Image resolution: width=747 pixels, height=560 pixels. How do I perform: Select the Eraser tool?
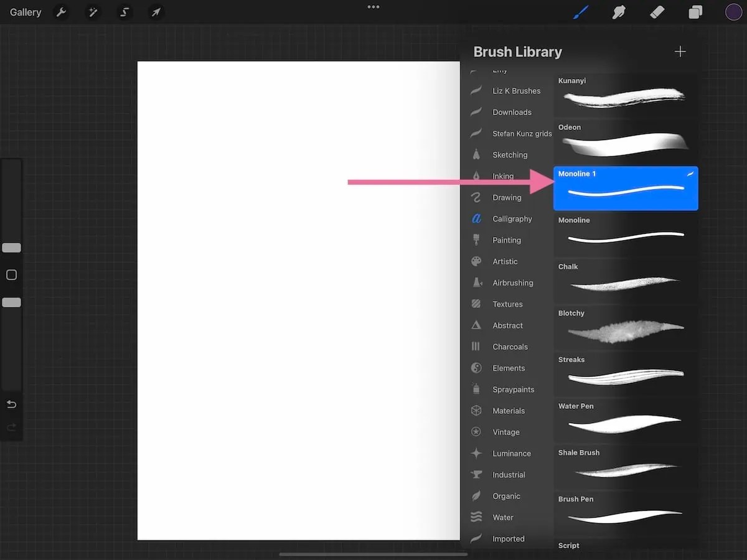[657, 12]
